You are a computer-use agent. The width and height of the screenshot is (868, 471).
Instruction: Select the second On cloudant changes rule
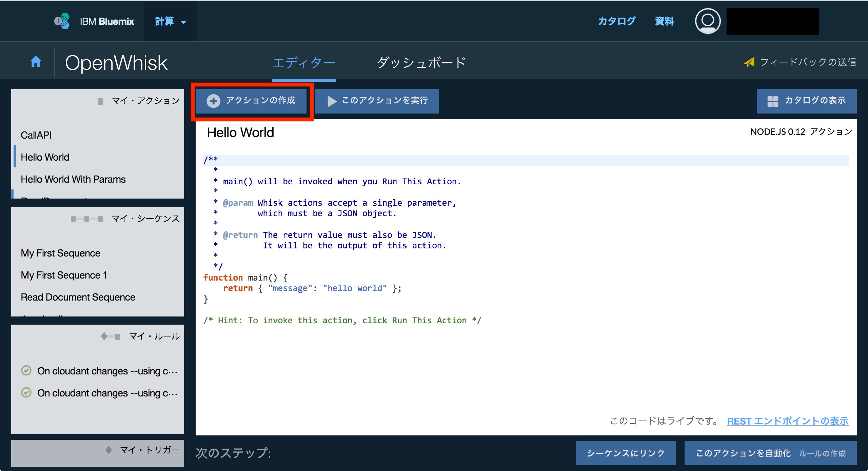(x=107, y=393)
